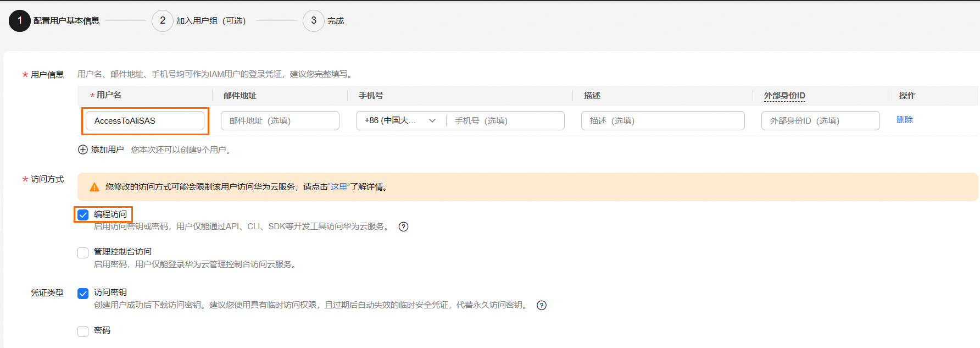The image size is (980, 348).
Task: Check the 密码 credential checkbox
Action: 83,332
